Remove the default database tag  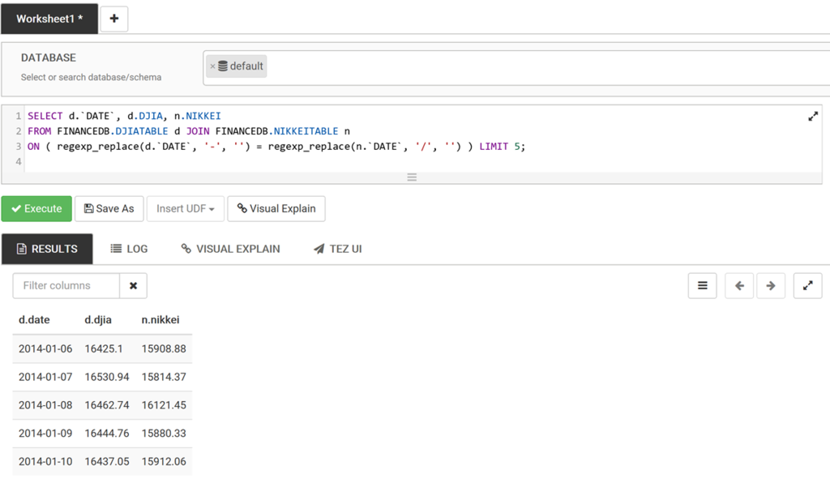pos(213,66)
